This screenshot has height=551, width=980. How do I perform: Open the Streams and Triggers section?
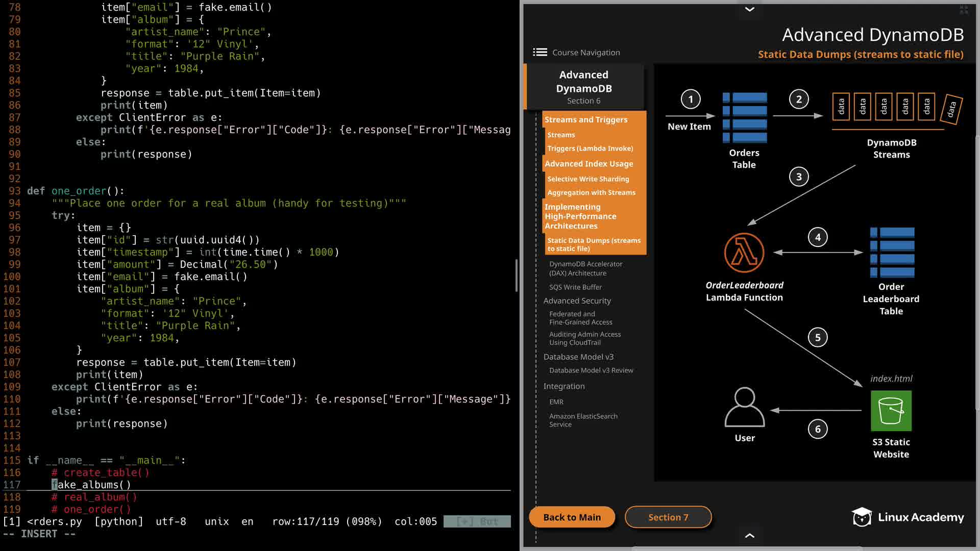coord(585,119)
